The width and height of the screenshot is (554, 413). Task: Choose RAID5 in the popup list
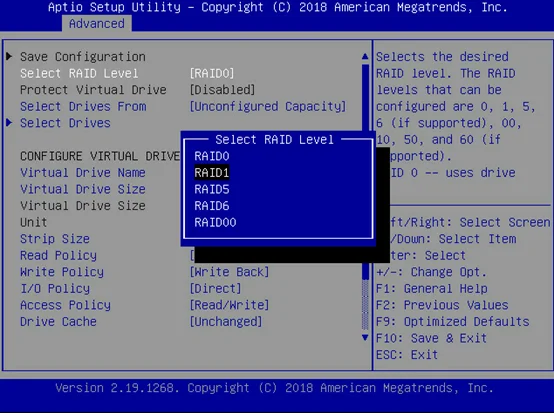click(x=212, y=189)
